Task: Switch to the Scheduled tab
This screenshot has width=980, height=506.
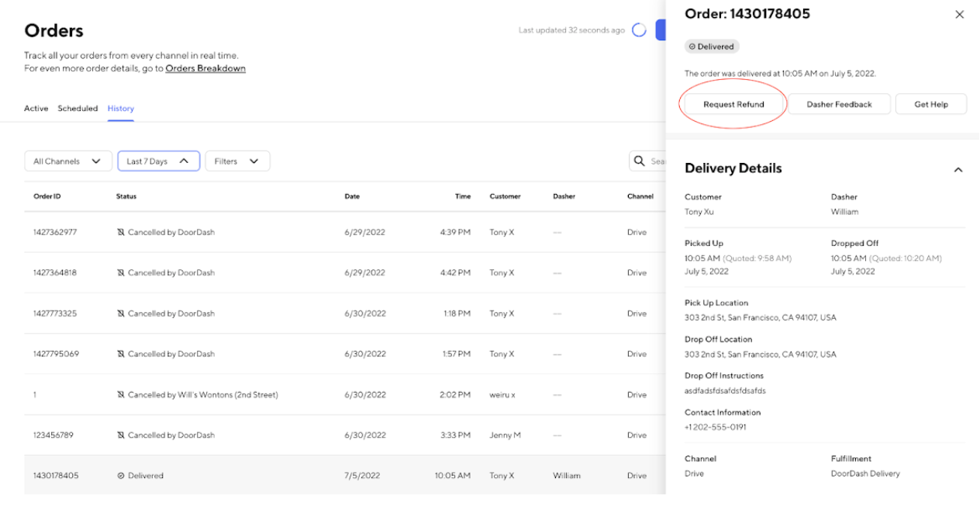Action: pos(78,109)
